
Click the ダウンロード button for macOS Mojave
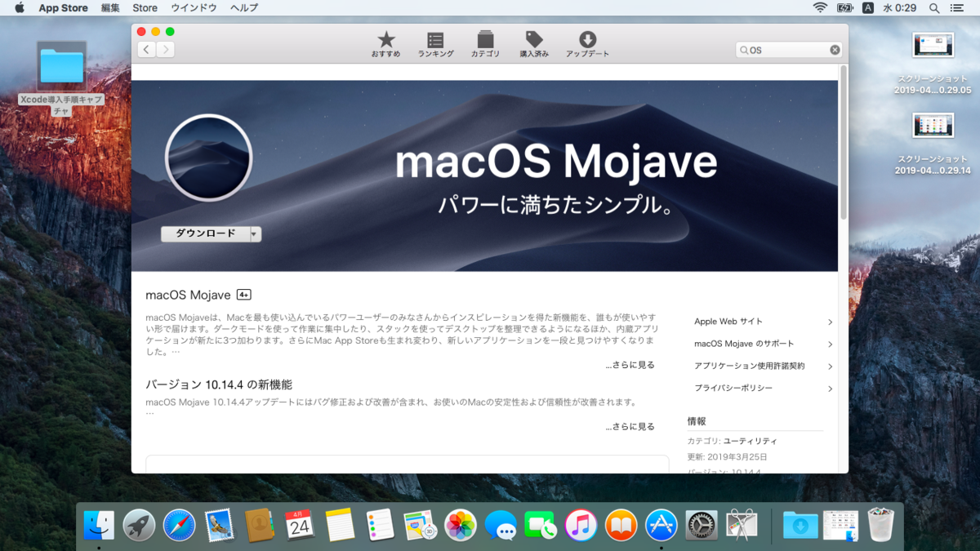pyautogui.click(x=205, y=233)
